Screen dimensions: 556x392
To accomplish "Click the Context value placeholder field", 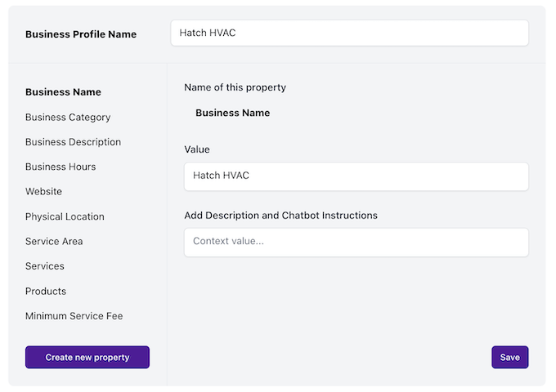I will coord(356,242).
